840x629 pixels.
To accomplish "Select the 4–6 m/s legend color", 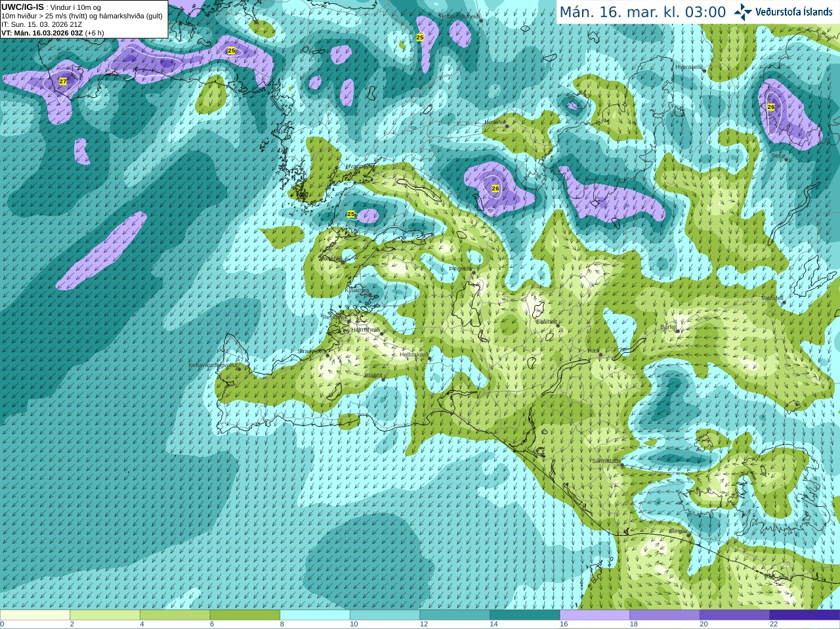I will point(175,615).
